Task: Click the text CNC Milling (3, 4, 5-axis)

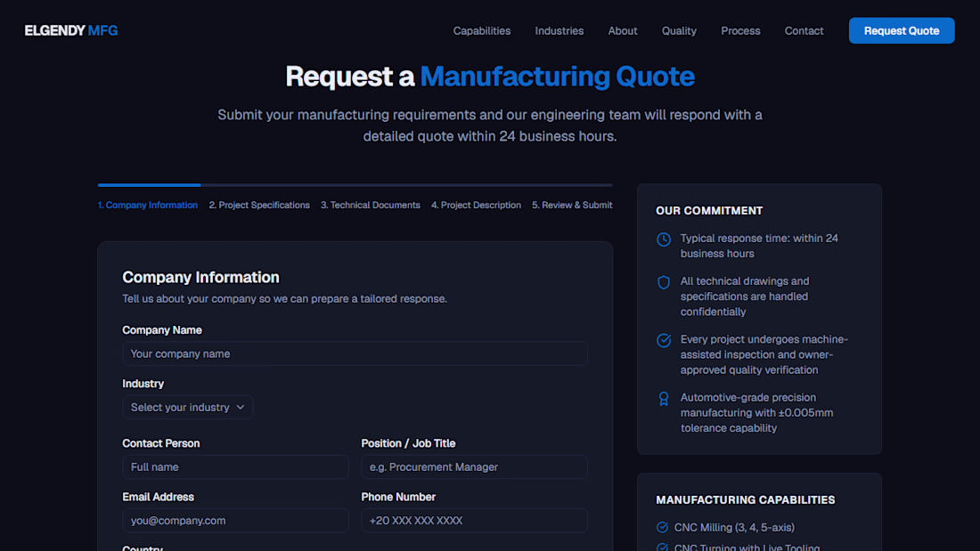Action: pyautogui.click(x=734, y=527)
